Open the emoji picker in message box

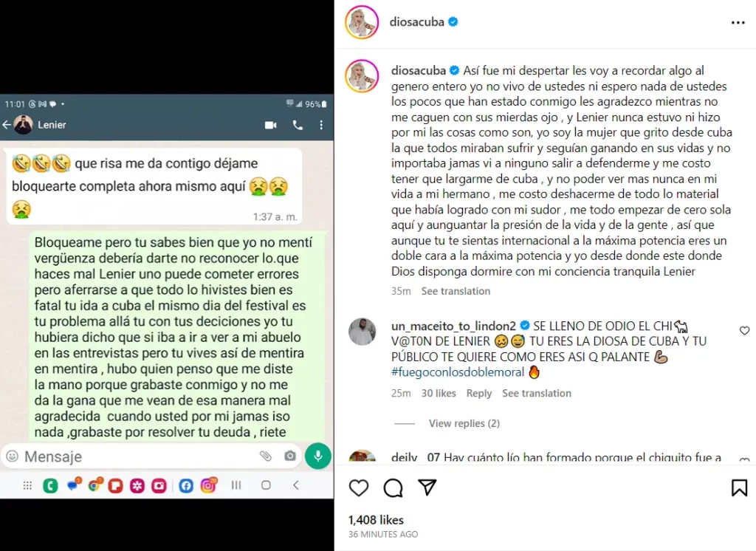[x=12, y=456]
